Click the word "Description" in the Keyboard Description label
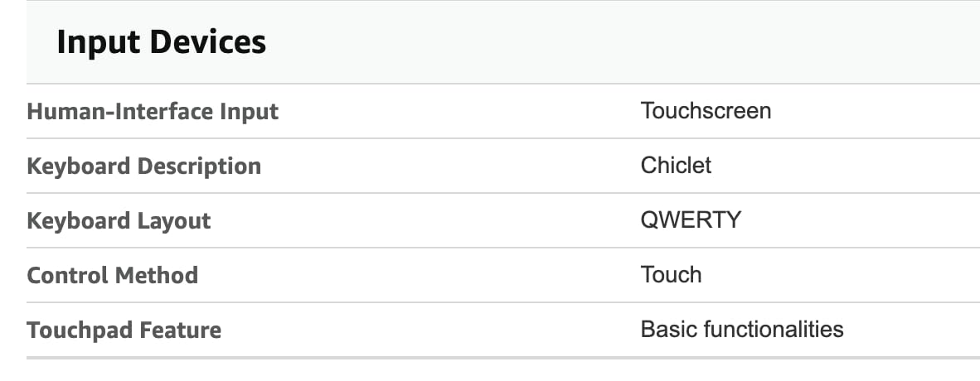Viewport: 980px width, 381px height. point(199,166)
